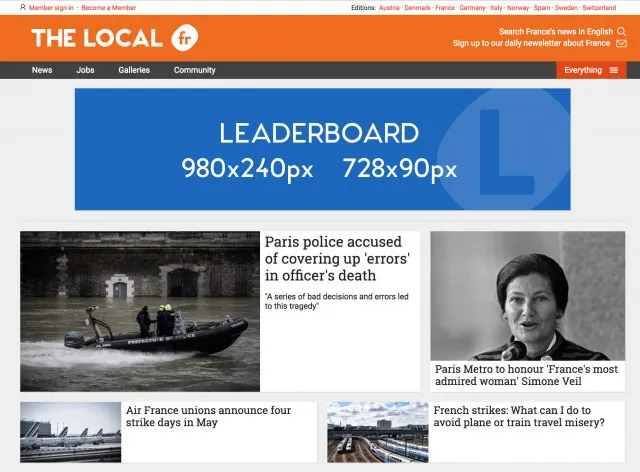Viewport: 640px width, 472px height.
Task: Switch to the Italy edition
Action: coord(496,8)
